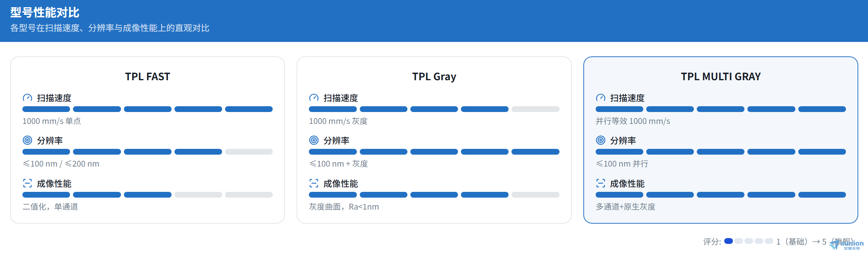Click the speedometer icon in TPL FAST card
868x254 pixels.
tap(27, 98)
